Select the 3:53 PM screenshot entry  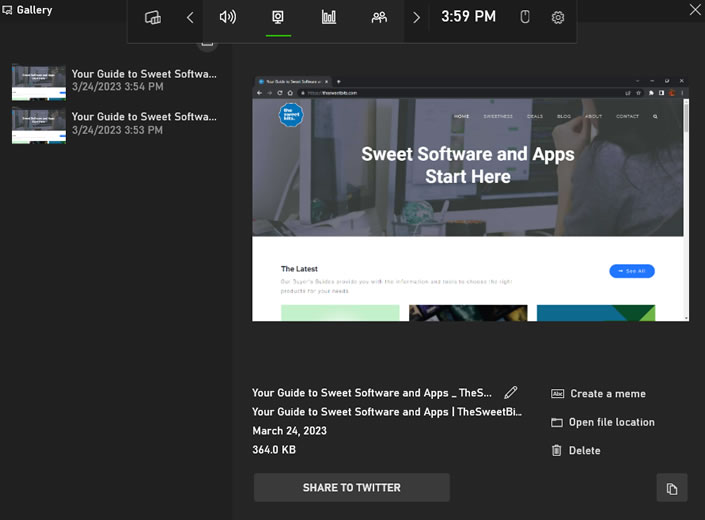pos(115,124)
